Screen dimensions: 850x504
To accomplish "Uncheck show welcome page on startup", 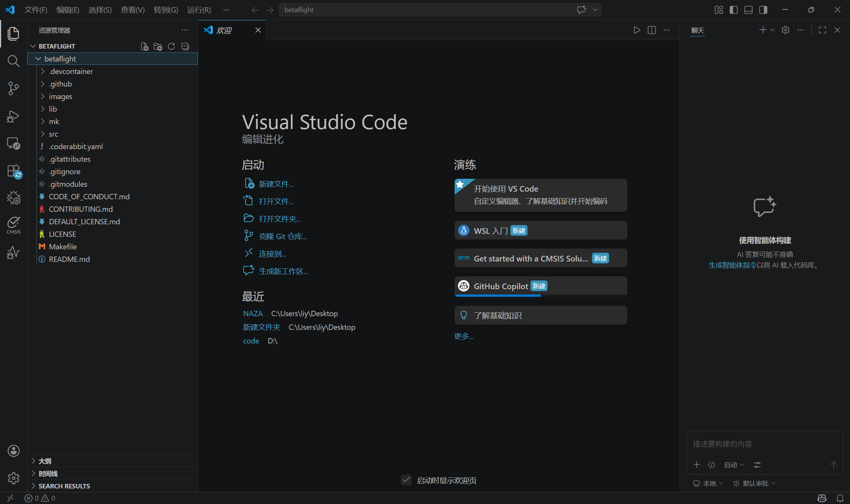I will pos(406,480).
